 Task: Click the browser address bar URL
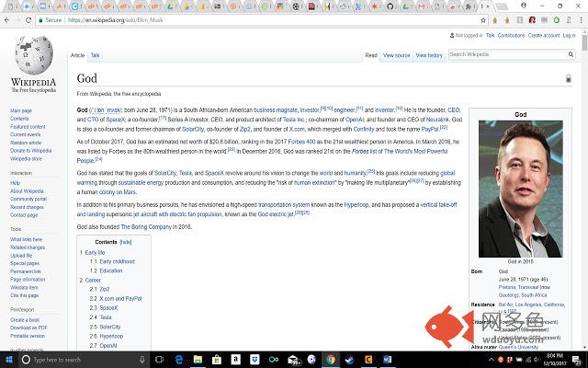[x=116, y=20]
